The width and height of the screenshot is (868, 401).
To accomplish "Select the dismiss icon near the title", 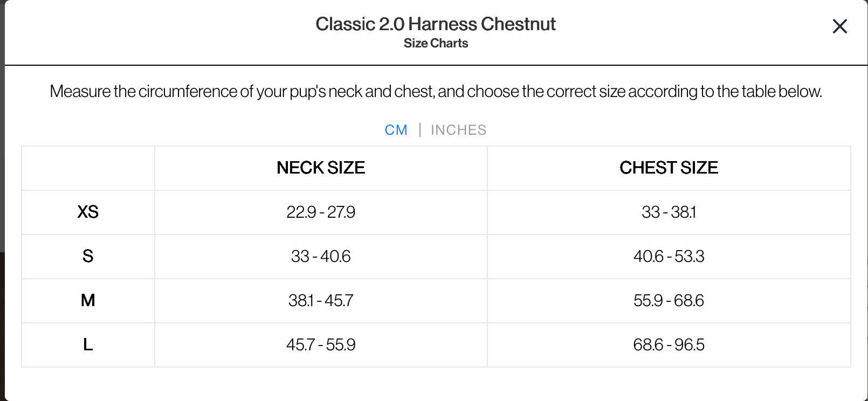I will [x=839, y=26].
